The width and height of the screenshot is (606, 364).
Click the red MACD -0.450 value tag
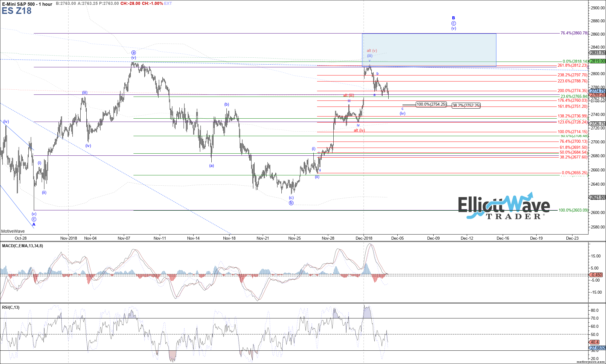point(596,275)
